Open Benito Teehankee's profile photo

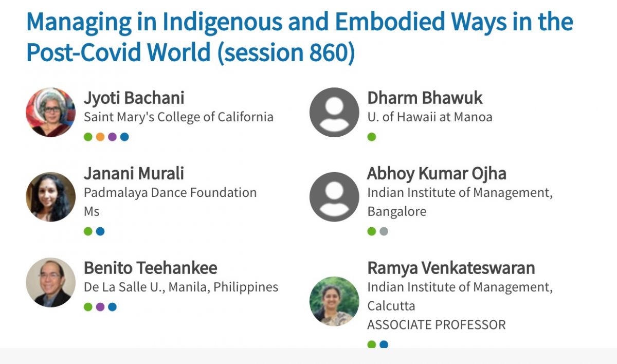[51, 282]
